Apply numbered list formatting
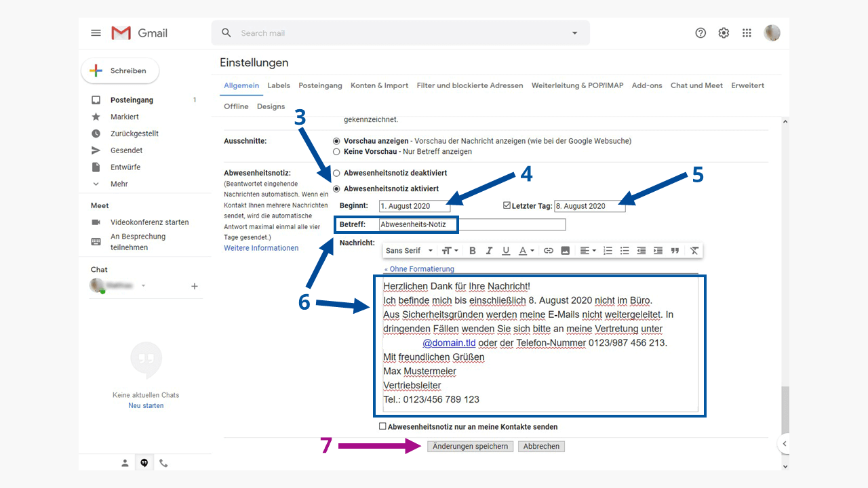This screenshot has height=488, width=868. tap(608, 251)
